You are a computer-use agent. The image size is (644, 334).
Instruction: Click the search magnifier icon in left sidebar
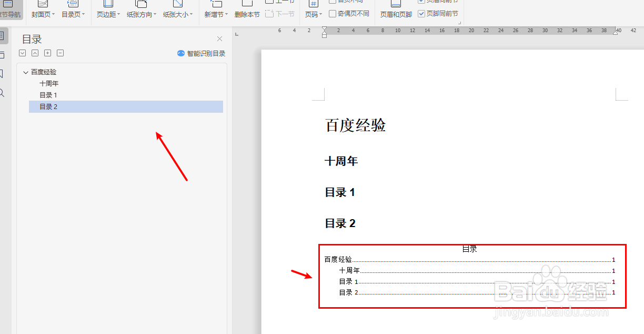[2, 93]
